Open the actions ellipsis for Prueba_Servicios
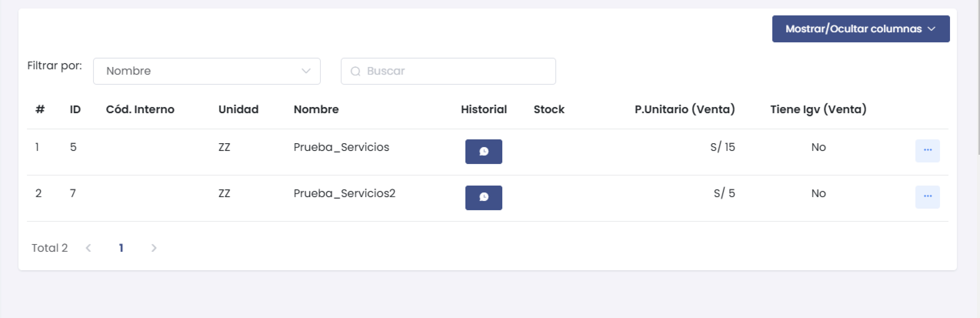Image resolution: width=980 pixels, height=318 pixels. (x=927, y=151)
